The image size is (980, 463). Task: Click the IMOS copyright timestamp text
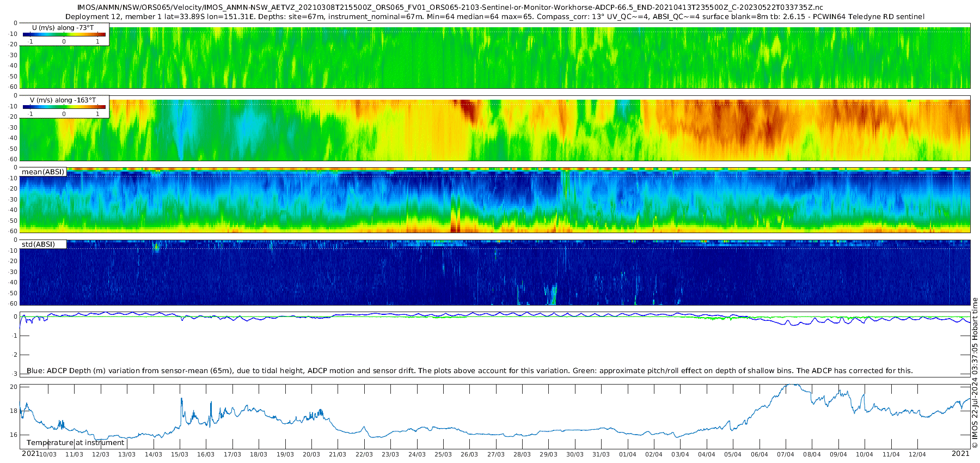pyautogui.click(x=975, y=373)
